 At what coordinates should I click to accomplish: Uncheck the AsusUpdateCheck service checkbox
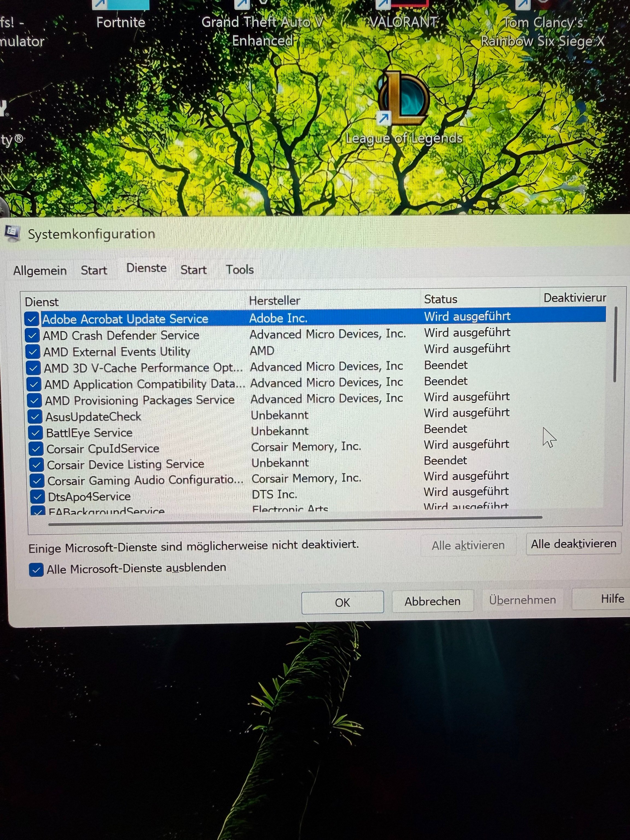tap(35, 417)
